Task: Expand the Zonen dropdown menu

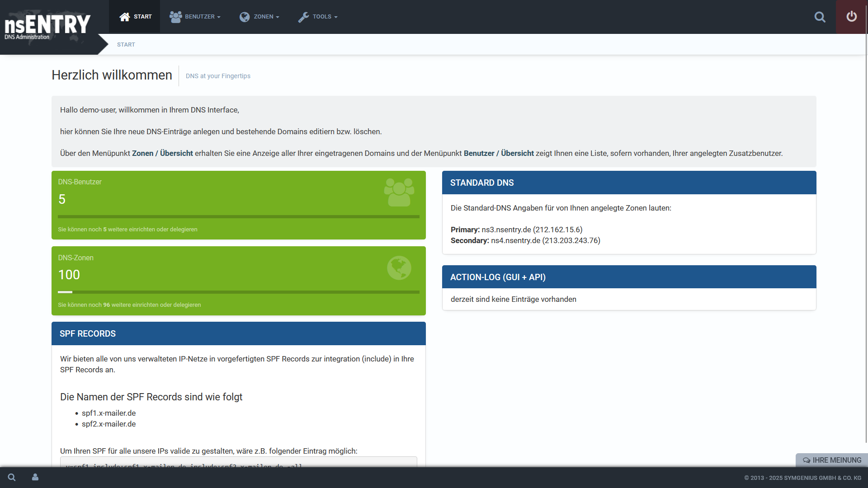Action: point(264,17)
